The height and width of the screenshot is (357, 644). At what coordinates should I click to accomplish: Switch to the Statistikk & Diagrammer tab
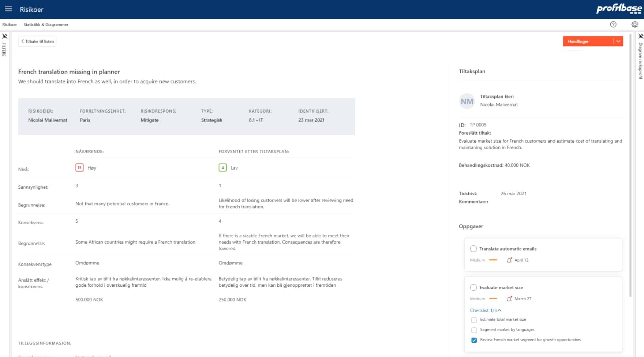coord(46,25)
